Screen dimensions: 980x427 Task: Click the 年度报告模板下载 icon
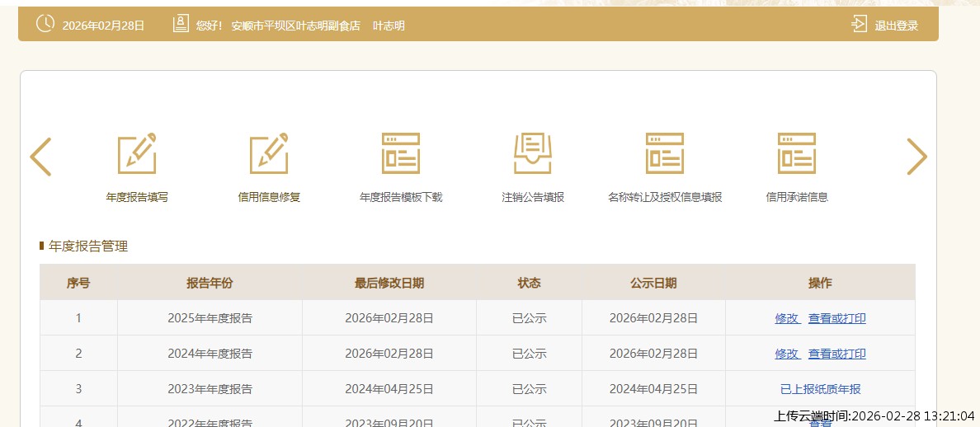(x=401, y=153)
